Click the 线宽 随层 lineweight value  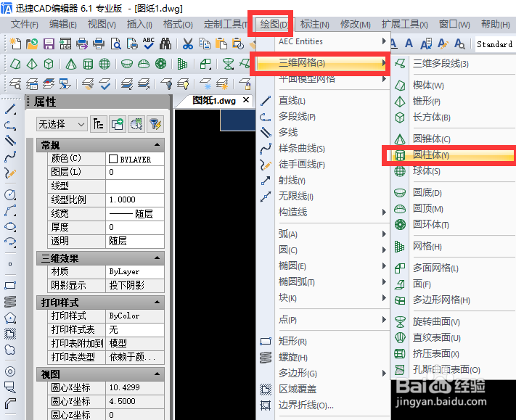click(x=135, y=214)
